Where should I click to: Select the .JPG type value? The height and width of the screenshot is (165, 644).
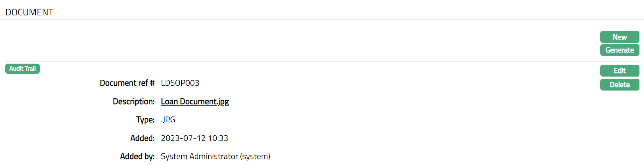(x=168, y=120)
